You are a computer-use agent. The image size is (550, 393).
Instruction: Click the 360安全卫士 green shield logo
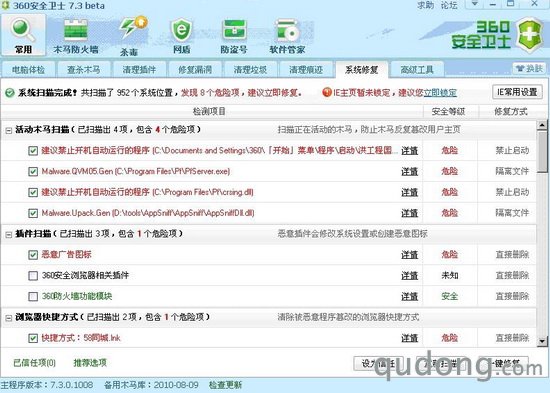click(530, 35)
